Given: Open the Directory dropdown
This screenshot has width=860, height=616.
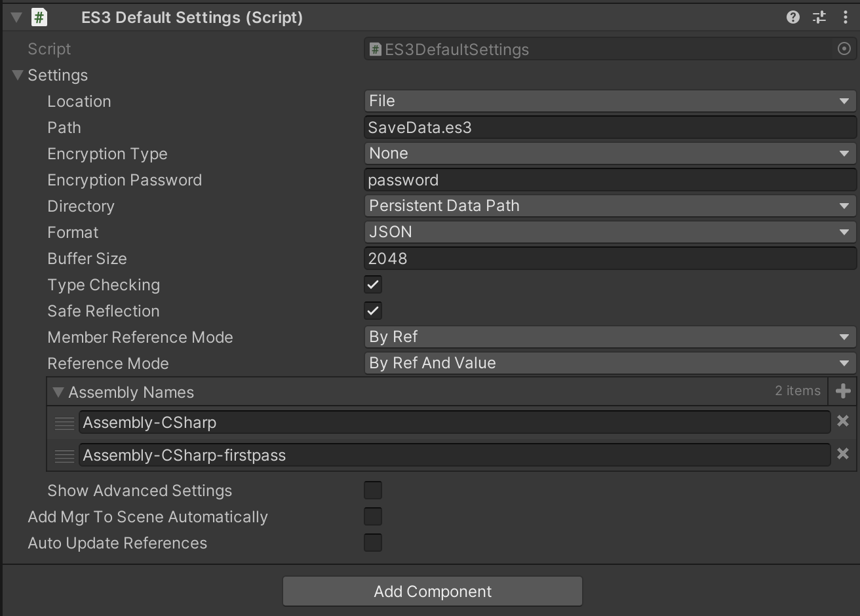Looking at the screenshot, I should (610, 206).
